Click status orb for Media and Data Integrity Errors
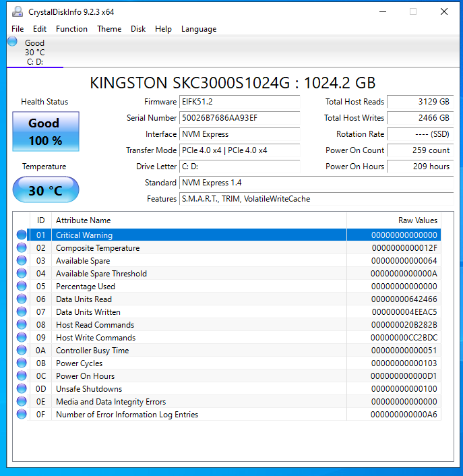The height and width of the screenshot is (476, 463). click(x=22, y=401)
